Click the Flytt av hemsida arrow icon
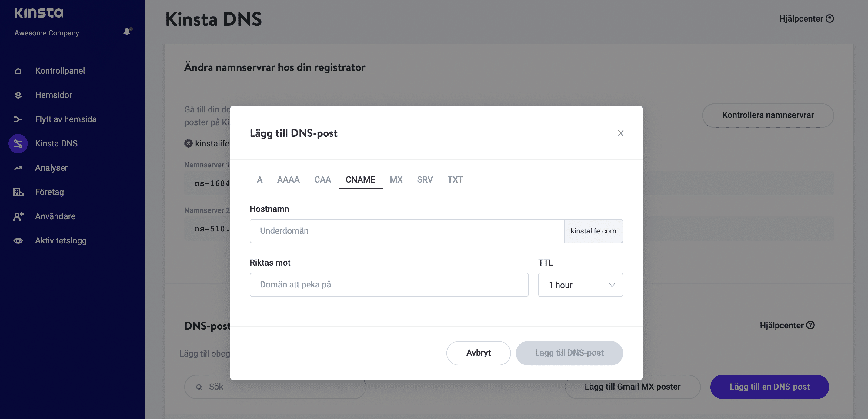The width and height of the screenshot is (868, 419). (18, 119)
